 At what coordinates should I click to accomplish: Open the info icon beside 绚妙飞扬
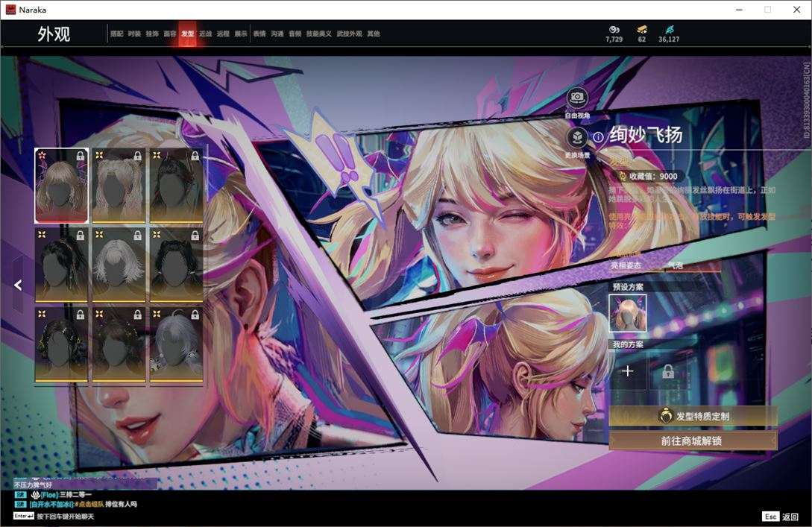point(598,137)
